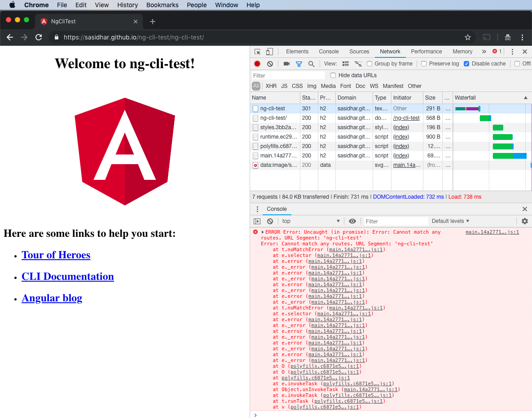
Task: Switch to the Sources tab
Action: coord(359,52)
